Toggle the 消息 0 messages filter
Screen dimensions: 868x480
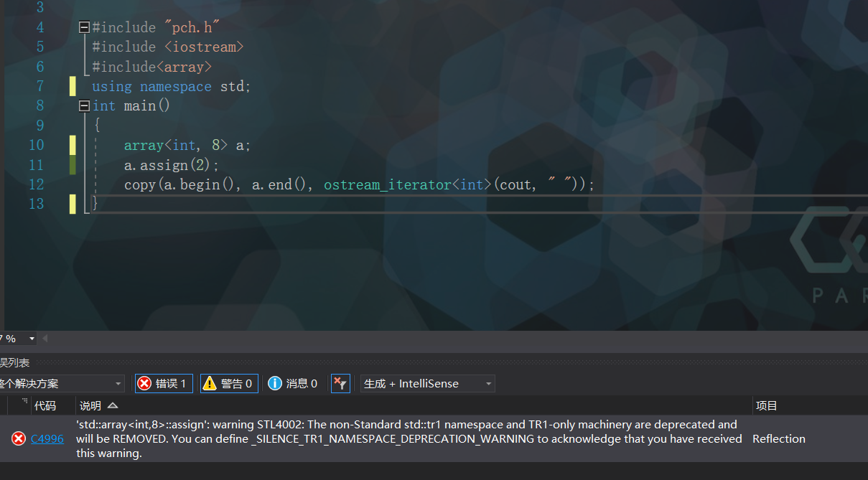point(292,383)
